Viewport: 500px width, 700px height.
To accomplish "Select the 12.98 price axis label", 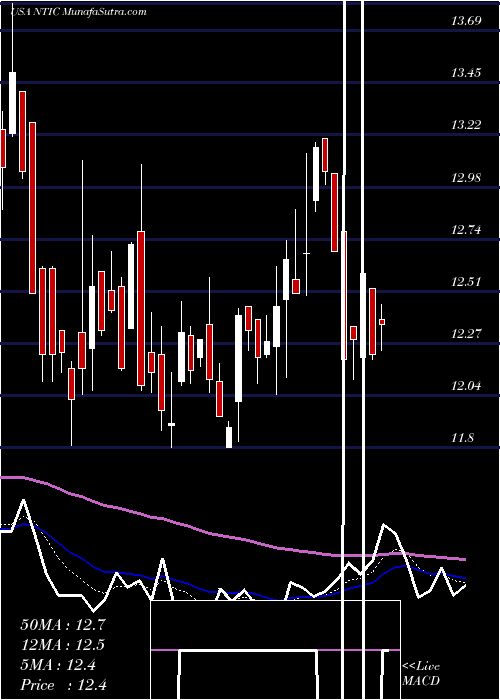I will click(x=466, y=178).
